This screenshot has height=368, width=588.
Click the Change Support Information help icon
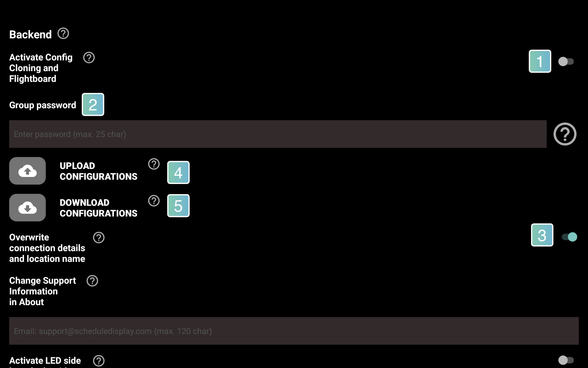point(92,281)
